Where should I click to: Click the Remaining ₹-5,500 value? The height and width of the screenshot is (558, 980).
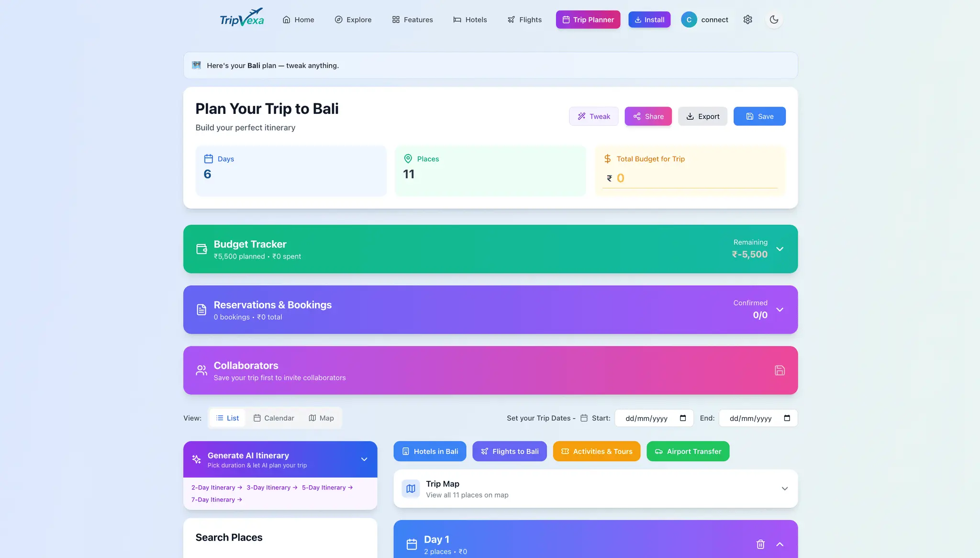coord(750,255)
